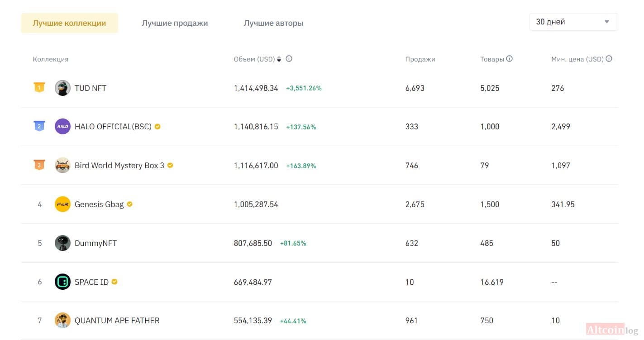Open the 30 дней period dropdown
The image size is (644, 340).
click(573, 22)
